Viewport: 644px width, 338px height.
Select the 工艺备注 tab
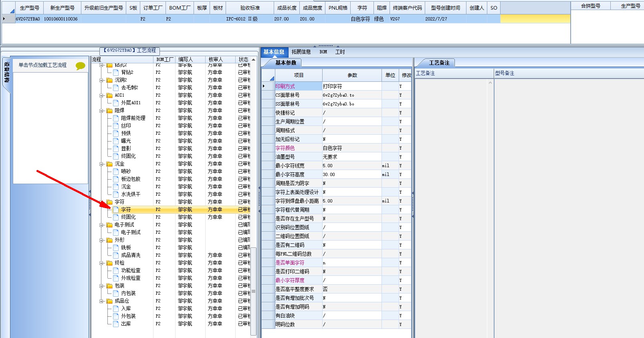click(x=439, y=63)
